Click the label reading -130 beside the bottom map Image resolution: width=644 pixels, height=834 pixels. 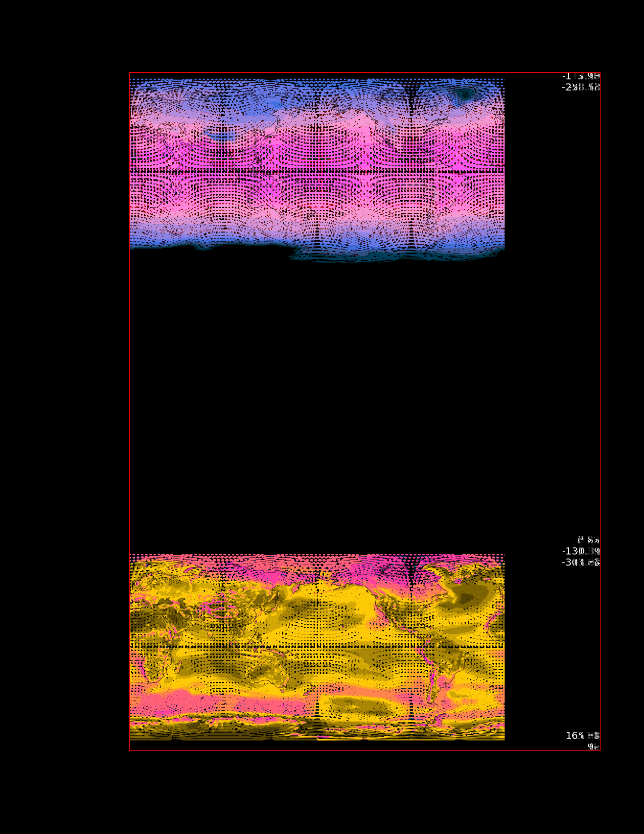click(x=580, y=551)
